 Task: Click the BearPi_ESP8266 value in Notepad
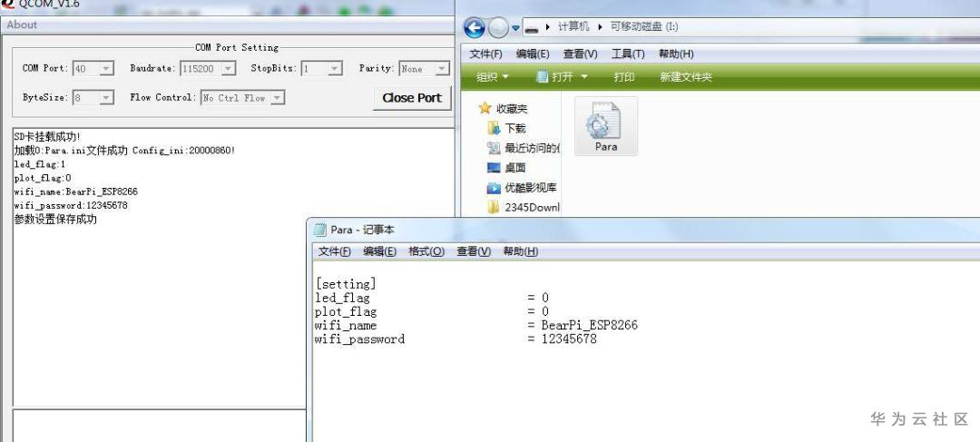tap(590, 326)
